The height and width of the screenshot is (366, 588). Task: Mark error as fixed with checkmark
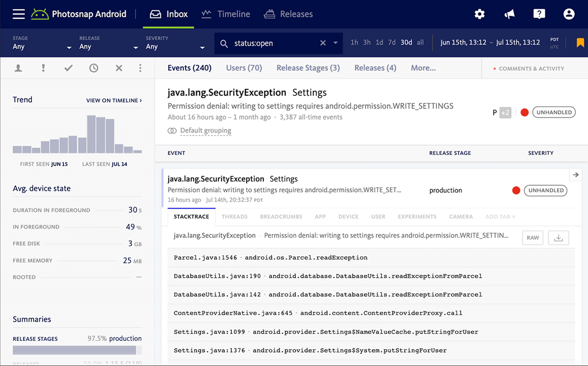69,68
